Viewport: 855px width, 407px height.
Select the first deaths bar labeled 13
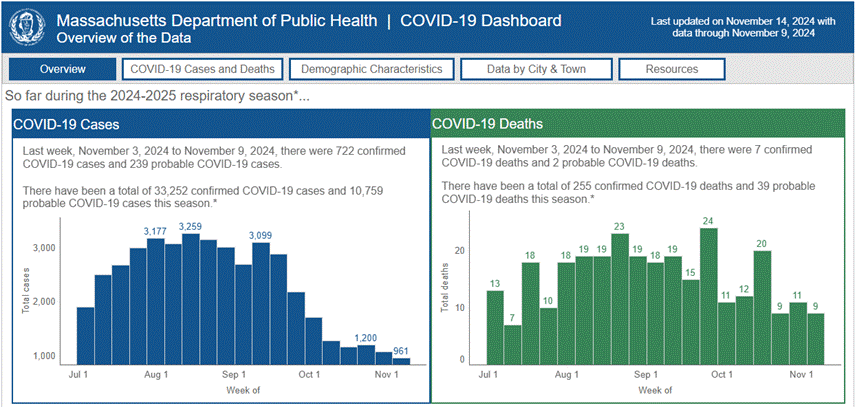(495, 327)
